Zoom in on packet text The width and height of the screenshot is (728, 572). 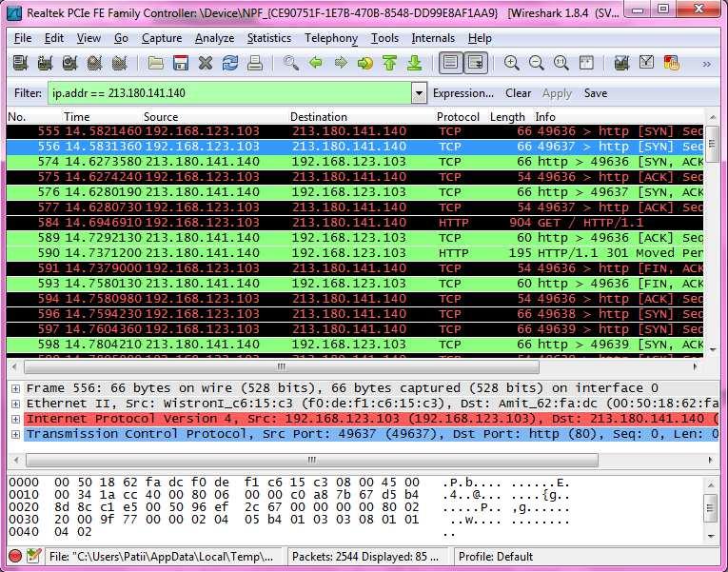pos(511,63)
